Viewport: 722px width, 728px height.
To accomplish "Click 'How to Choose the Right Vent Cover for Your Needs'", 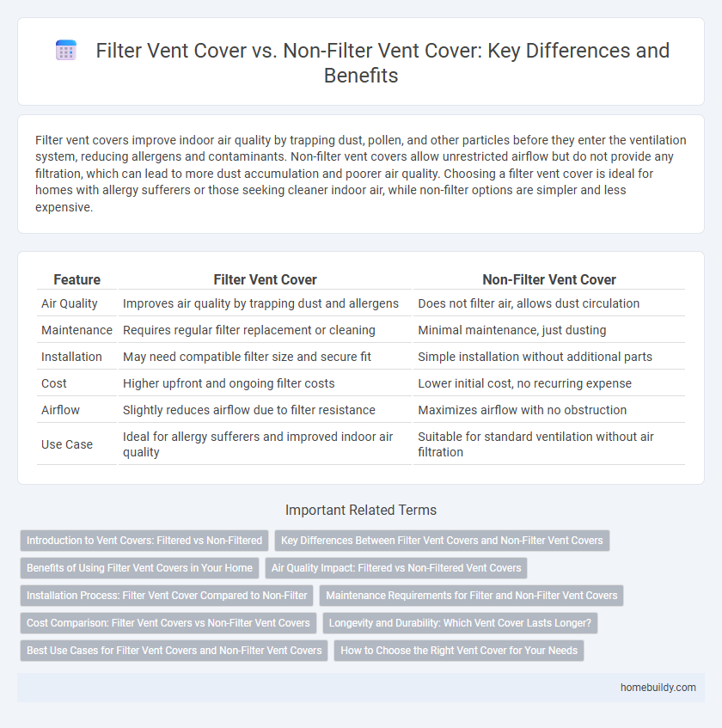I will tap(459, 651).
